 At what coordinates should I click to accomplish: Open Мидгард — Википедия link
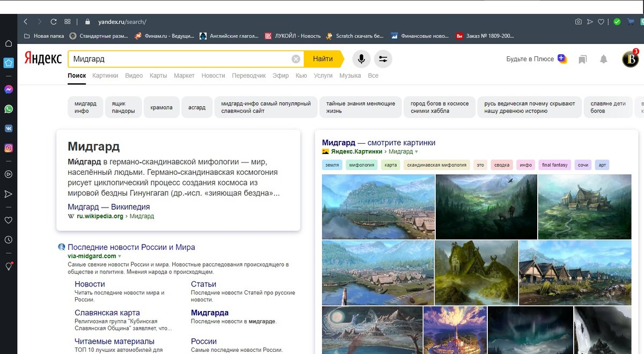tap(108, 206)
